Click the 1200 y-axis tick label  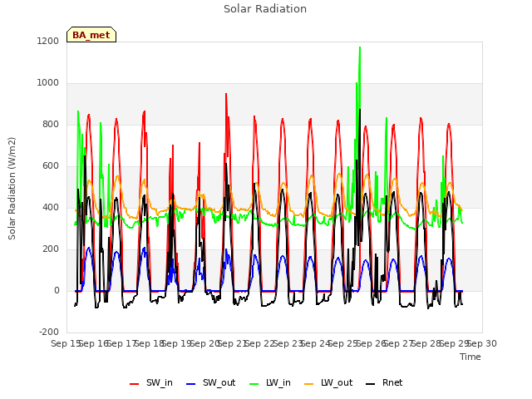click(48, 41)
